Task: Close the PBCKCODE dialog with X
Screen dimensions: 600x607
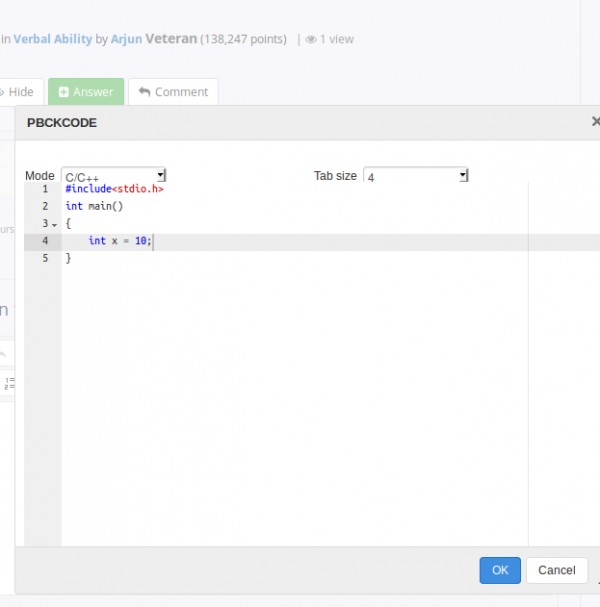Action: [x=595, y=121]
